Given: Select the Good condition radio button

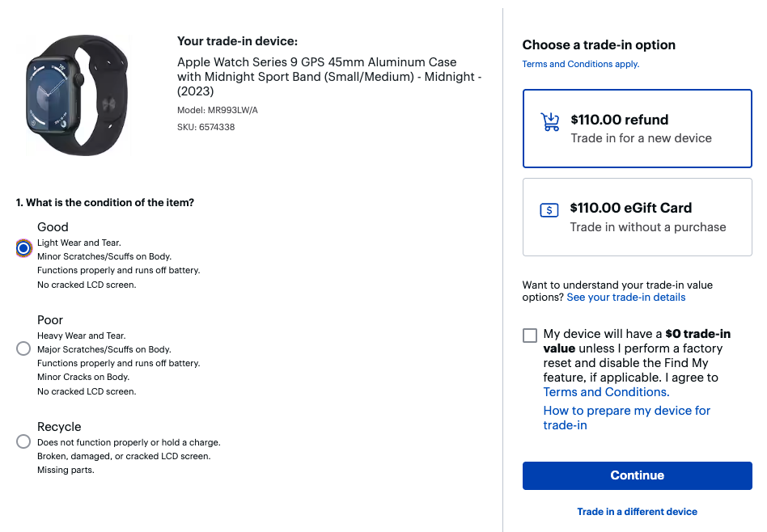Looking at the screenshot, I should pyautogui.click(x=23, y=248).
